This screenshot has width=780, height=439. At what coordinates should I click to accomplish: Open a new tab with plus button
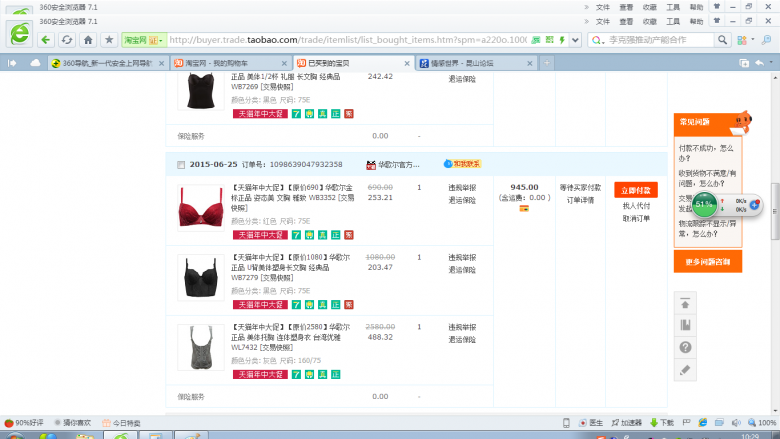(547, 63)
